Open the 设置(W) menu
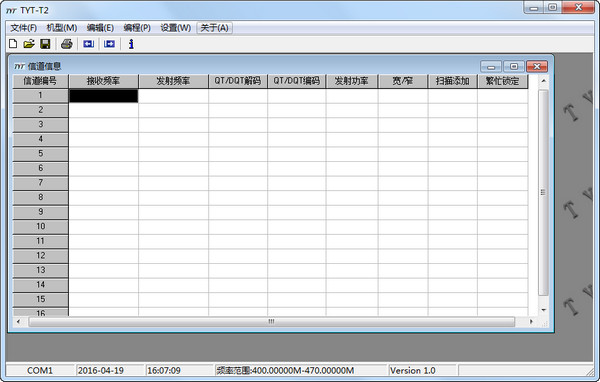 [x=175, y=28]
